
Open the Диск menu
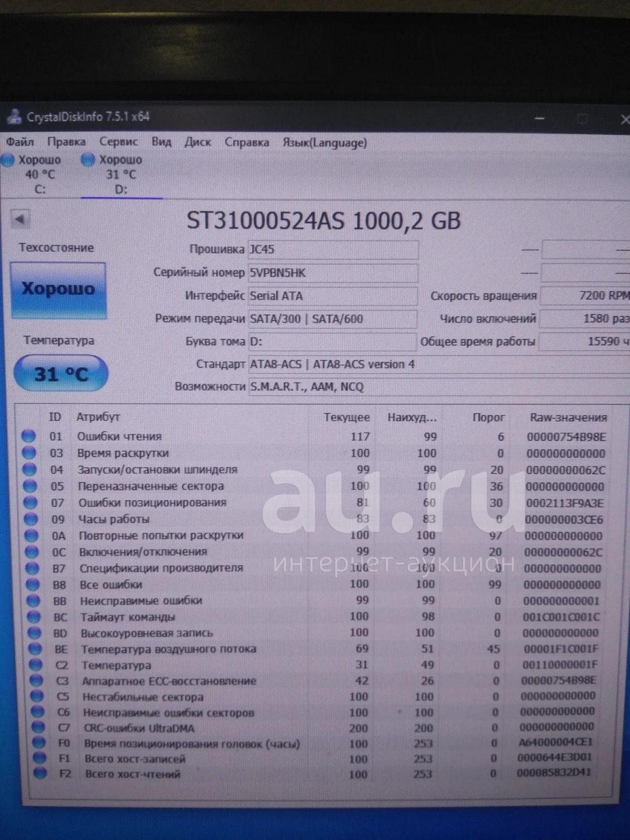(197, 142)
